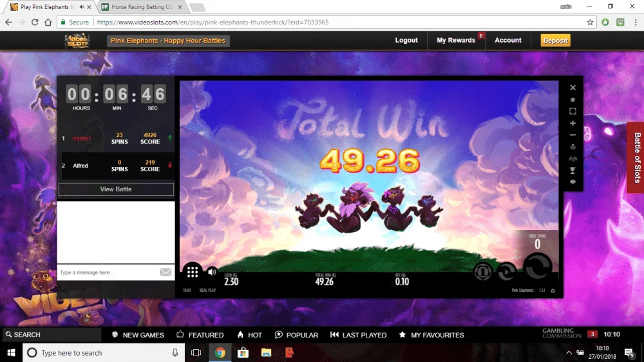
Task: Click the videoslots.com address bar URL
Action: (213, 22)
